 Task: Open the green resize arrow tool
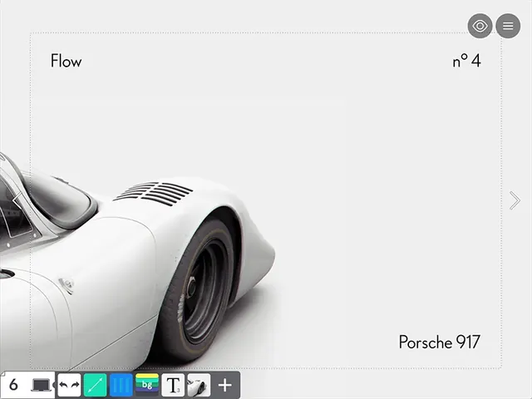(x=96, y=385)
